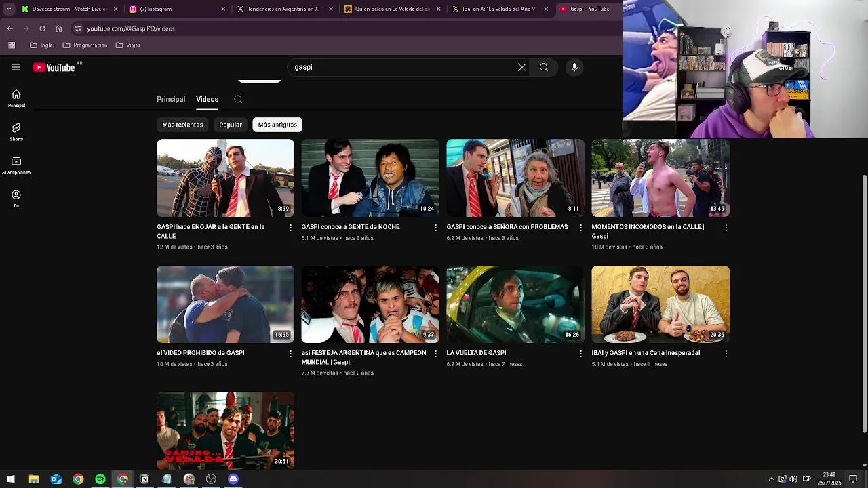This screenshot has height=488, width=868.
Task: Switch to Tendencias en Argentina tab
Action: 285,9
